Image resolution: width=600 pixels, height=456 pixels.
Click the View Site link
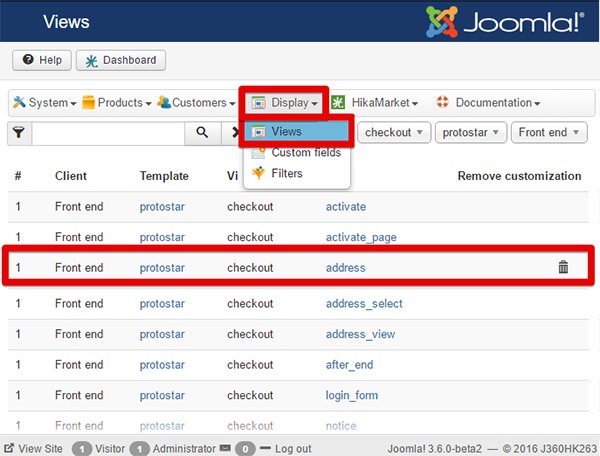pos(40,448)
